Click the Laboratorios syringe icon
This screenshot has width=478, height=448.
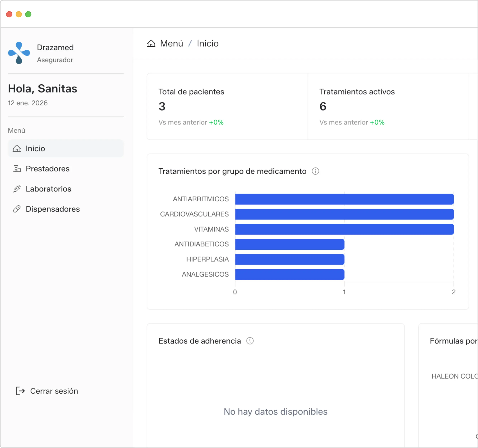point(17,189)
